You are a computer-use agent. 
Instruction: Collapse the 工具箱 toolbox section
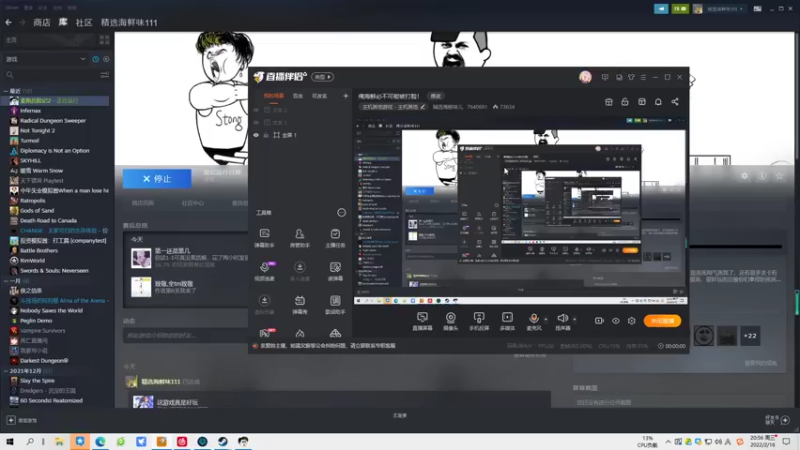pos(341,212)
